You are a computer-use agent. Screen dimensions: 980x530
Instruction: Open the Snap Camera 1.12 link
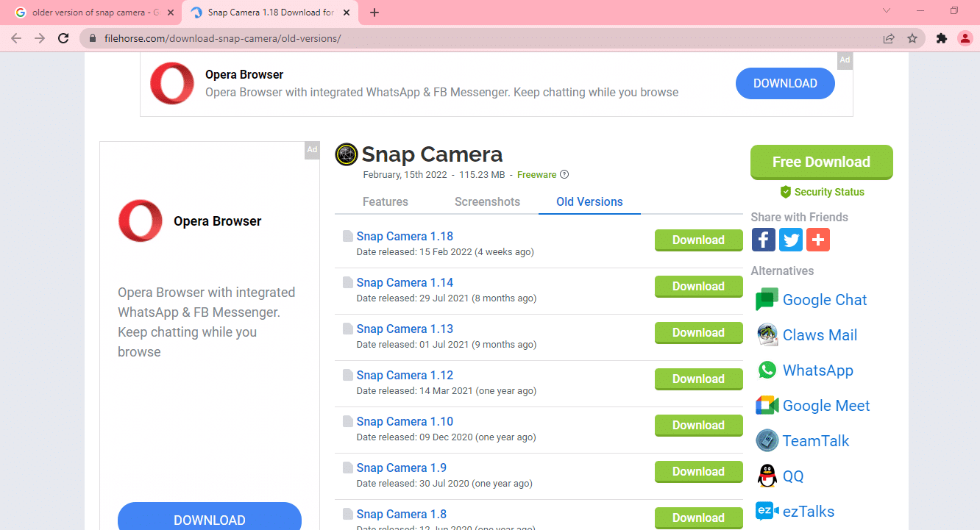tap(405, 375)
